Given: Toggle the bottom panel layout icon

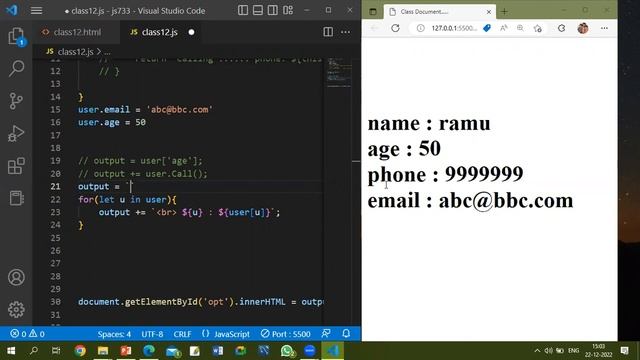Looking at the screenshot, I should [x=258, y=10].
